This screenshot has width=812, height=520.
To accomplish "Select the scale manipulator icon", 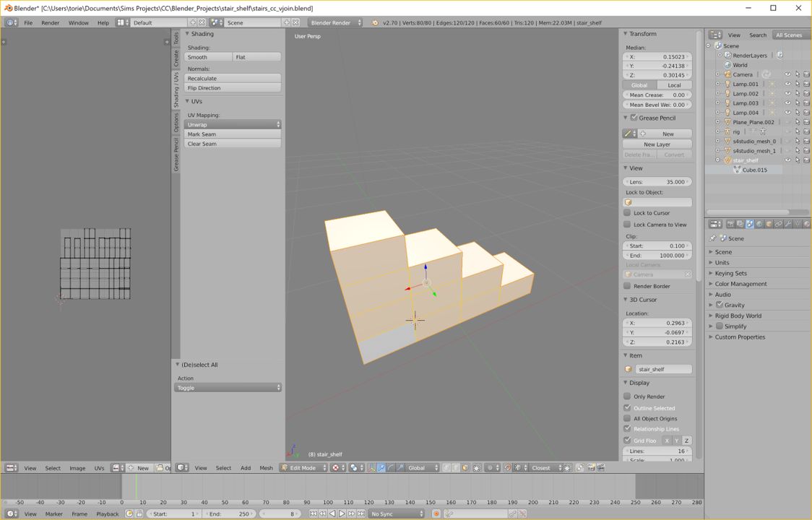I will click(399, 468).
